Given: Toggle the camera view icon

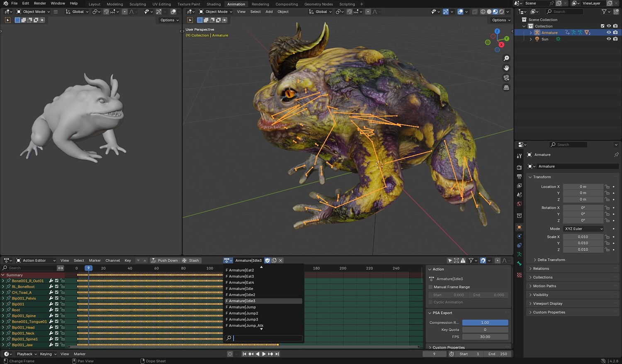Looking at the screenshot, I should tap(506, 78).
